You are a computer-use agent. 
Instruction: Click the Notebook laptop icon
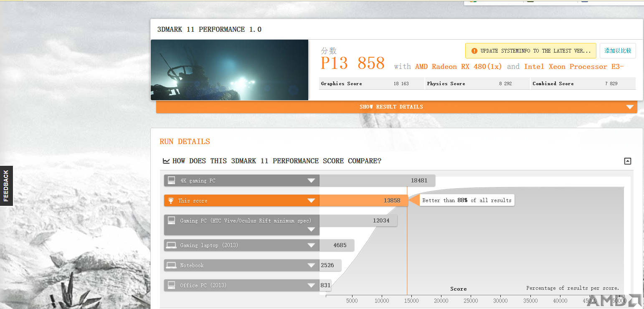(171, 265)
